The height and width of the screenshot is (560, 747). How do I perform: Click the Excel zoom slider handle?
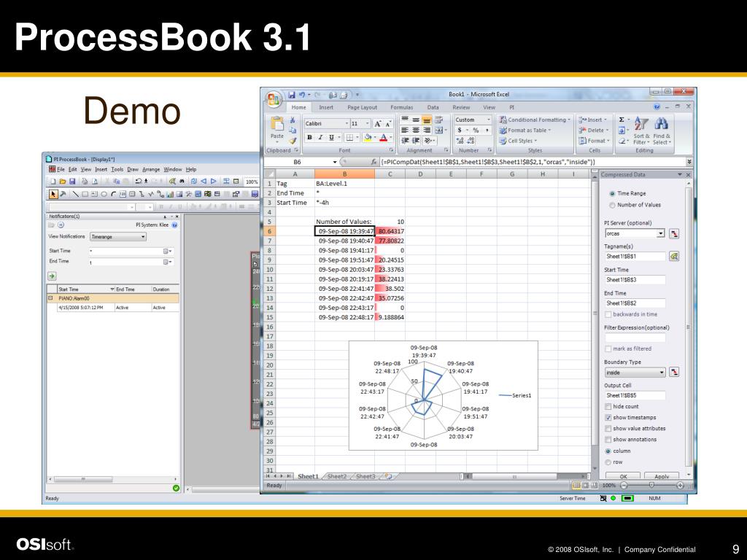pyautogui.click(x=651, y=485)
